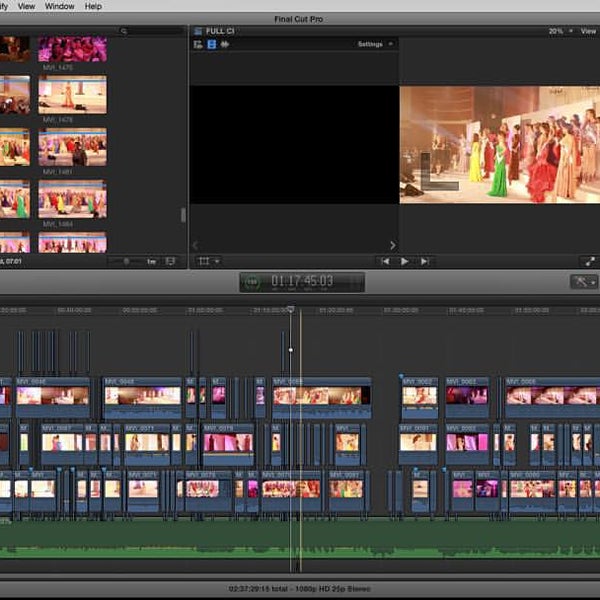600x600 pixels.
Task: Show previous bank of angles (left chevron)
Action: [196, 245]
